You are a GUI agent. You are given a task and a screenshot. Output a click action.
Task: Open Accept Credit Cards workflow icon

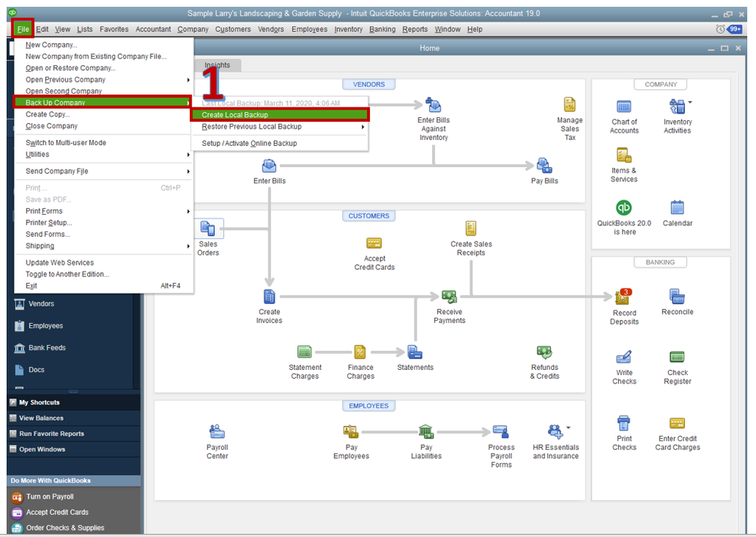[374, 243]
